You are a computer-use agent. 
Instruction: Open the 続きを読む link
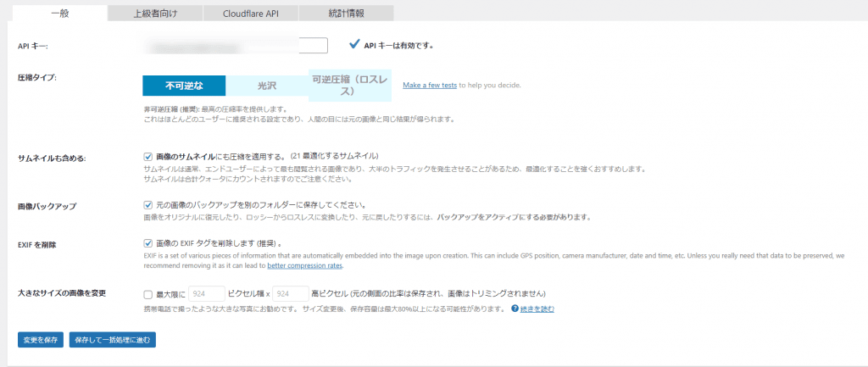537,309
